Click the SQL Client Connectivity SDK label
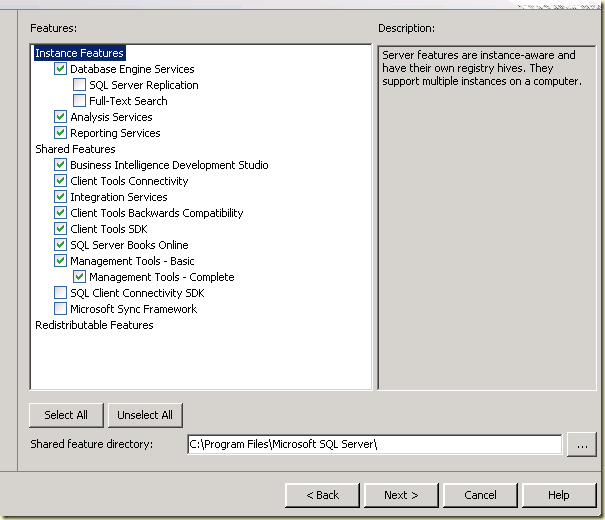This screenshot has height=520, width=605. point(137,293)
